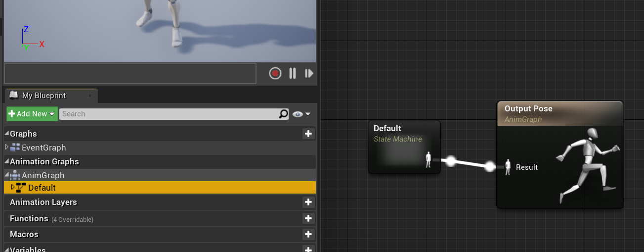This screenshot has height=252, width=644.
Task: Click the book icon on My Blueprint tab
Action: pos(13,96)
